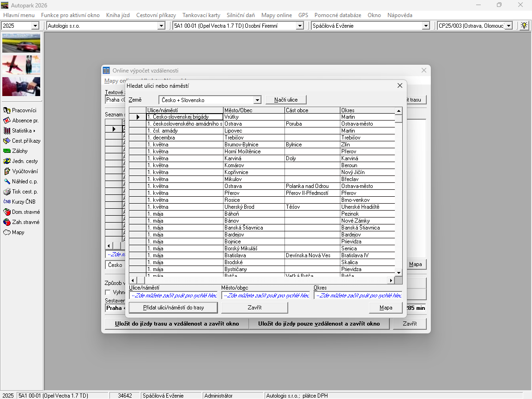Open the Kniha jízd menu

click(x=118, y=15)
